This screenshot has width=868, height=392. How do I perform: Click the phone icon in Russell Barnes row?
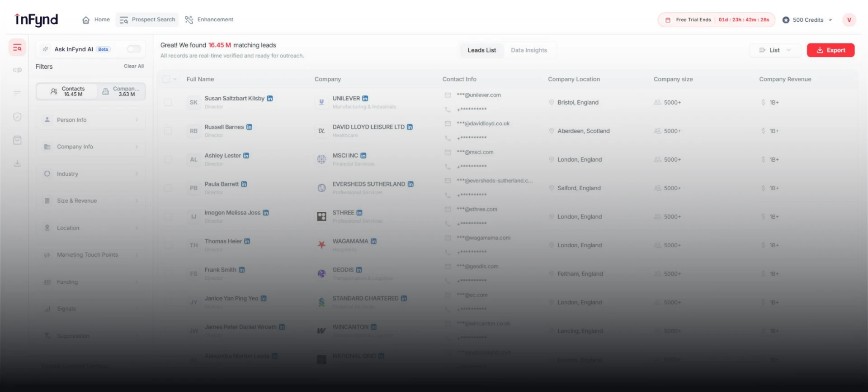(448, 138)
